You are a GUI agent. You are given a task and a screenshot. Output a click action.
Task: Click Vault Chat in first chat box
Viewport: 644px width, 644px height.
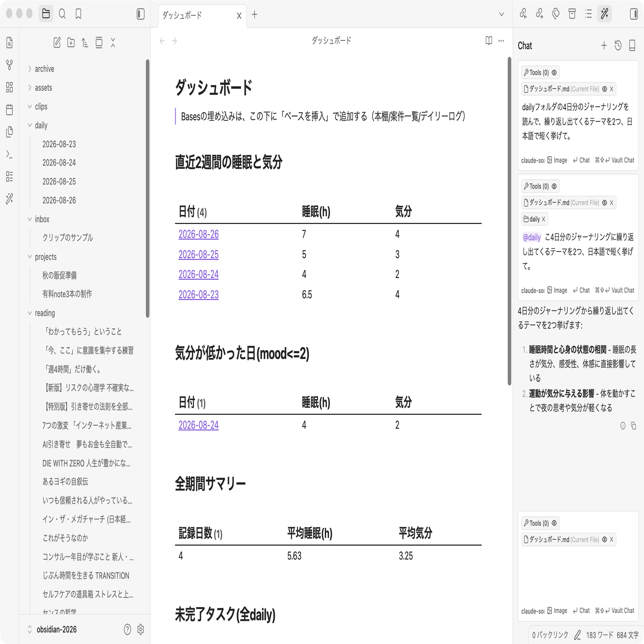[x=615, y=160]
